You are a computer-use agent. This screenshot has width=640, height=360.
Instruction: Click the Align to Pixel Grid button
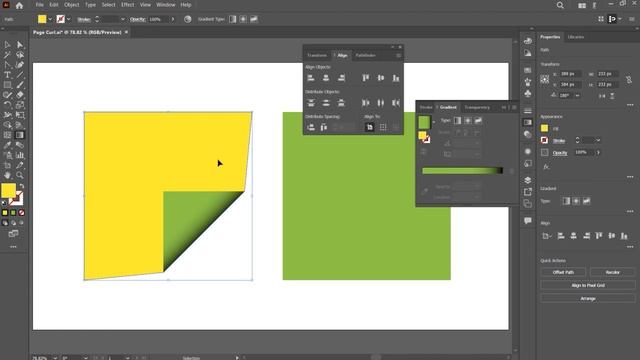click(x=588, y=285)
